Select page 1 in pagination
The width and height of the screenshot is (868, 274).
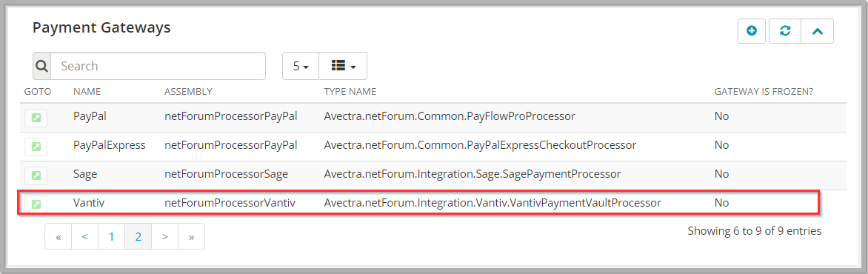point(111,236)
